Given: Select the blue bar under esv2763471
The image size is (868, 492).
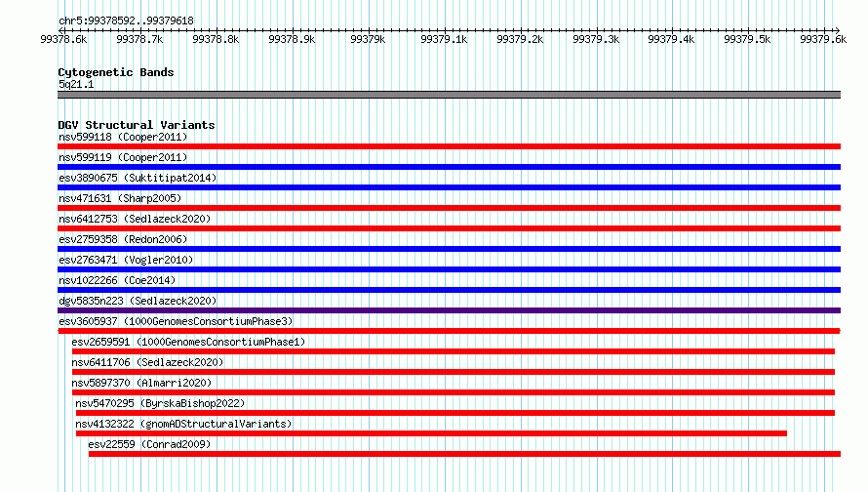Looking at the screenshot, I should pyautogui.click(x=449, y=269).
